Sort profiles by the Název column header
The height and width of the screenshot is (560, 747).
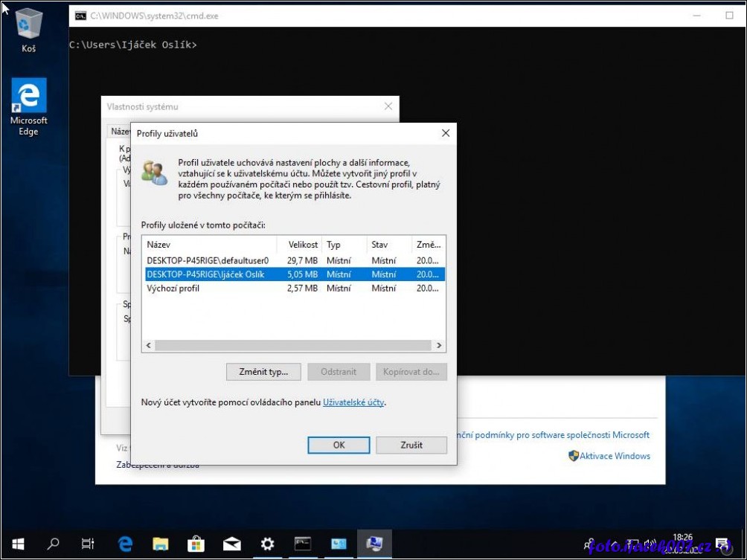pyautogui.click(x=208, y=245)
